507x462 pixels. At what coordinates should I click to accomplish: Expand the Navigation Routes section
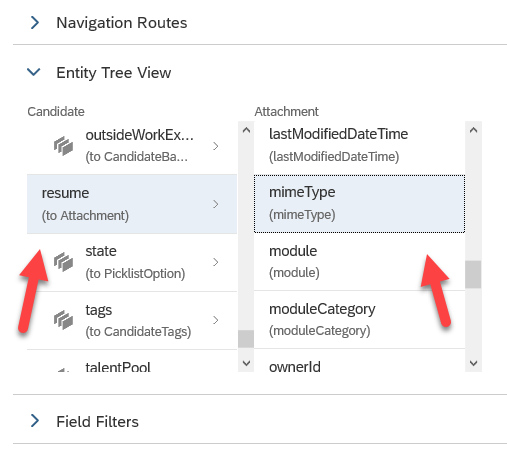tap(35, 23)
